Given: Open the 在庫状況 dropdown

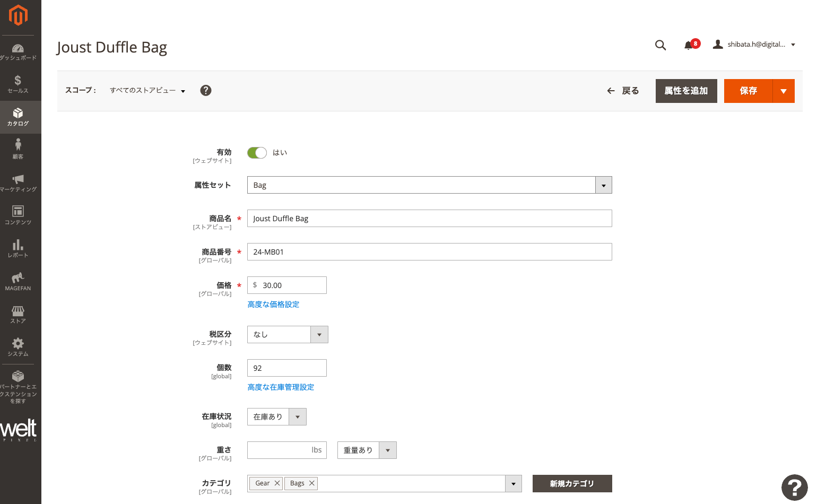Looking at the screenshot, I should [298, 416].
